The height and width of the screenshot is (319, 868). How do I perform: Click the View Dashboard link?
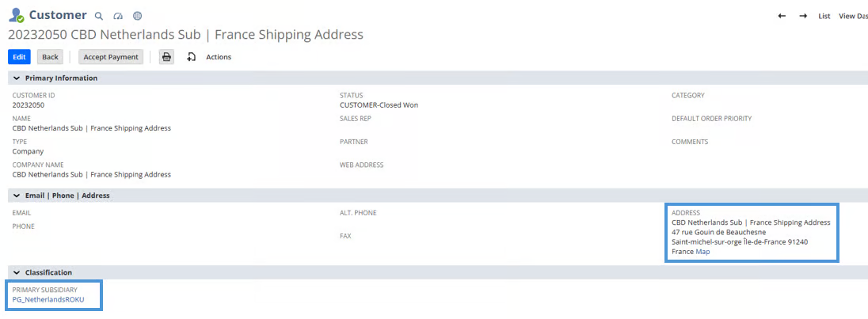pos(853,16)
